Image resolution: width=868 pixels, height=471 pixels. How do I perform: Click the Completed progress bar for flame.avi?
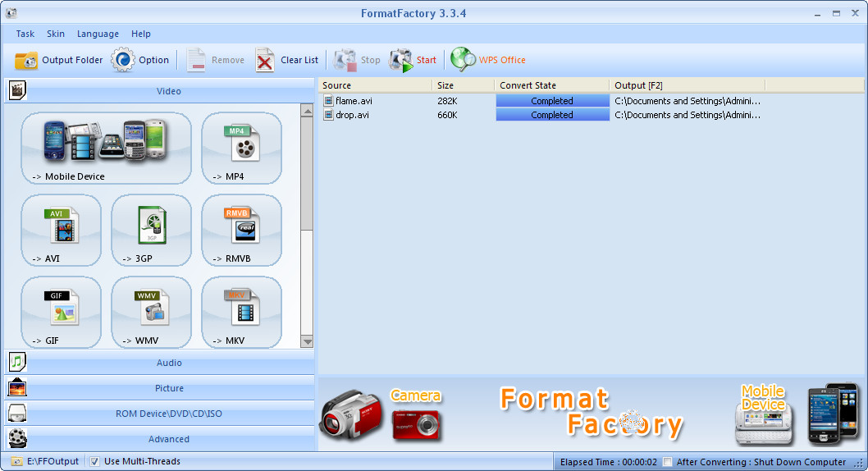552,101
